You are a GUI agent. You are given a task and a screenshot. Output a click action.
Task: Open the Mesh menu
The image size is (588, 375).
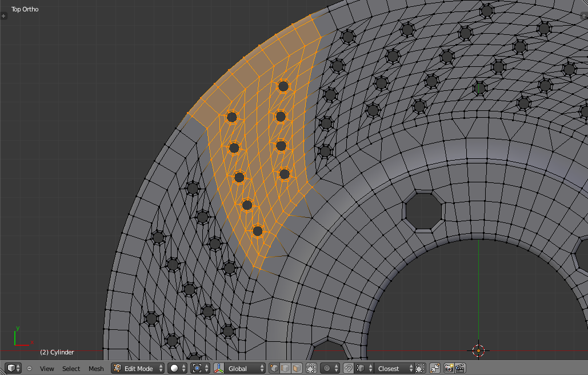pos(96,369)
